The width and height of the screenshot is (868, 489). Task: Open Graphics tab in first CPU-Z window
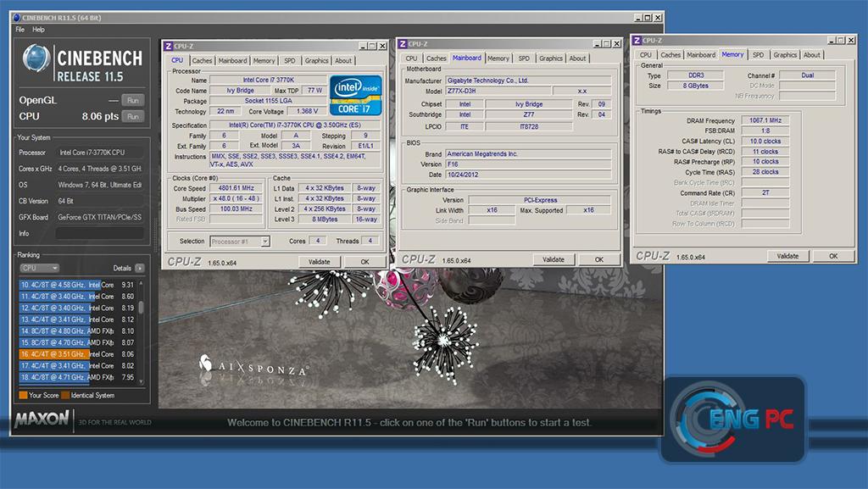317,61
